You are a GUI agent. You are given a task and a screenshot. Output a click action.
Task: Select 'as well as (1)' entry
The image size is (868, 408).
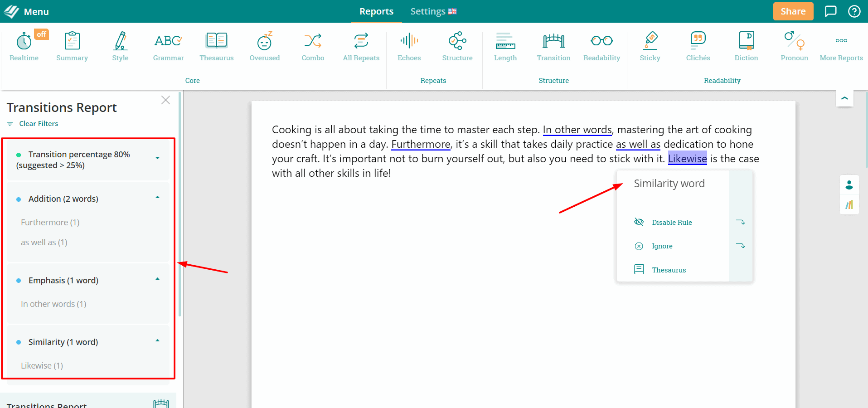tap(44, 243)
